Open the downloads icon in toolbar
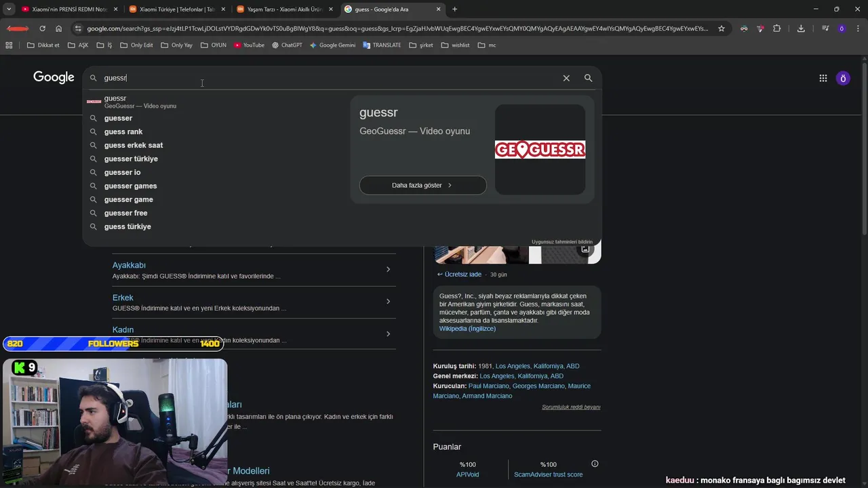868x488 pixels. pyautogui.click(x=801, y=28)
